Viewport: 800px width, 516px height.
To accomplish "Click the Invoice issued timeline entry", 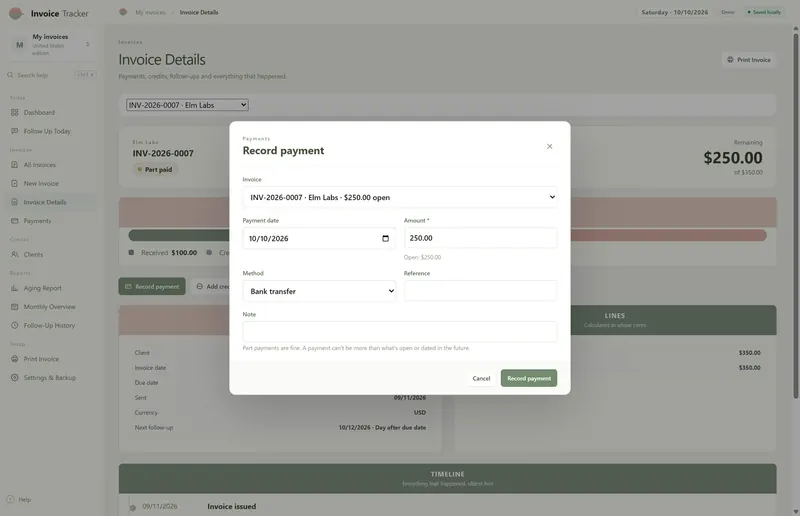I will pyautogui.click(x=231, y=506).
